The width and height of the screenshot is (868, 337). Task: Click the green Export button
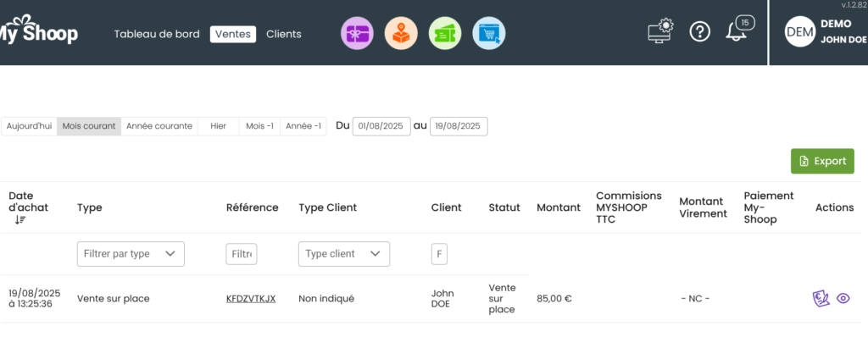822,161
